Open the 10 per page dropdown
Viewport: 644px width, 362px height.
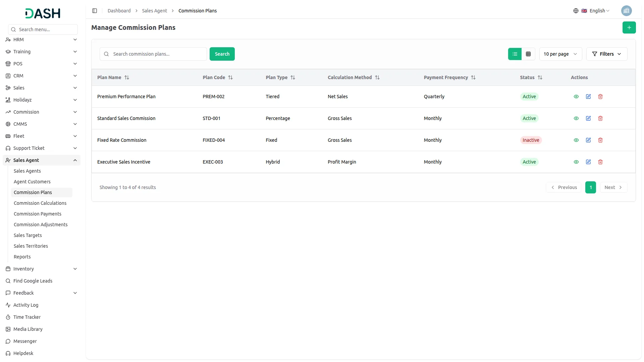(560, 54)
